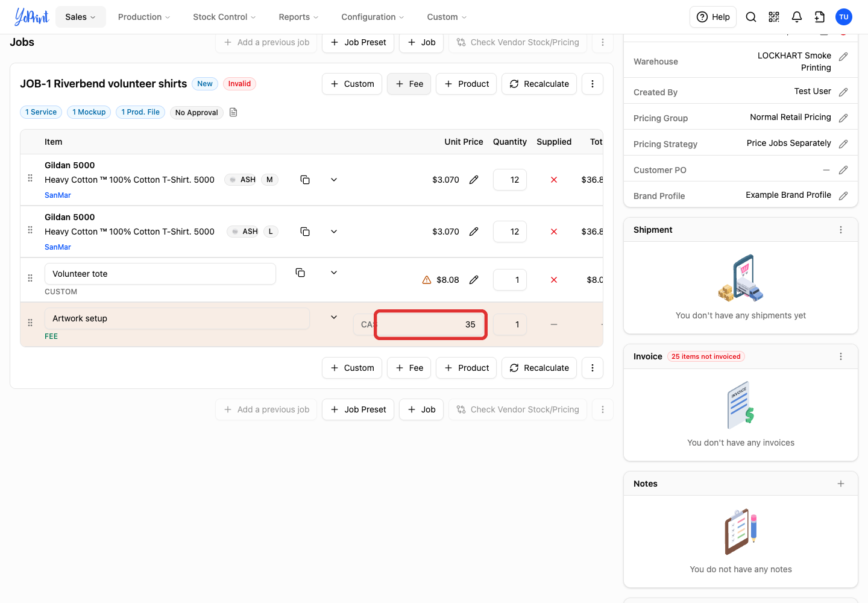Viewport: 868px width, 603px height.
Task: Click the 1 Mockup tag
Action: pos(89,112)
